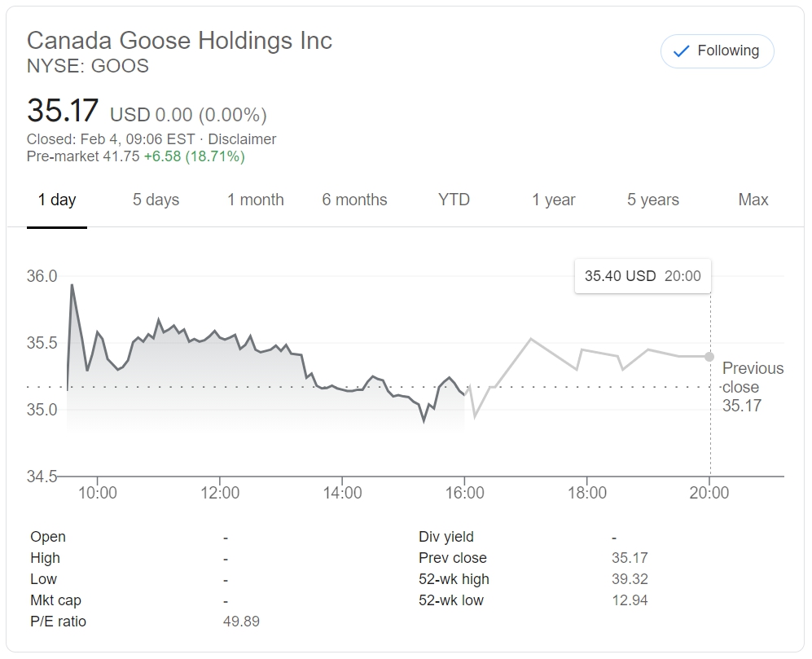Select the 1 day tab

57,200
